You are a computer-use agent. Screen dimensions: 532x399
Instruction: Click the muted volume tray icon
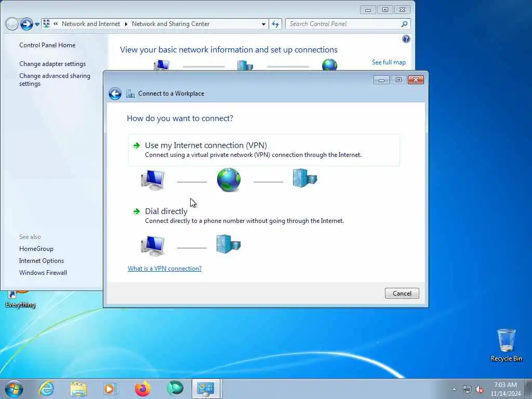tap(480, 389)
